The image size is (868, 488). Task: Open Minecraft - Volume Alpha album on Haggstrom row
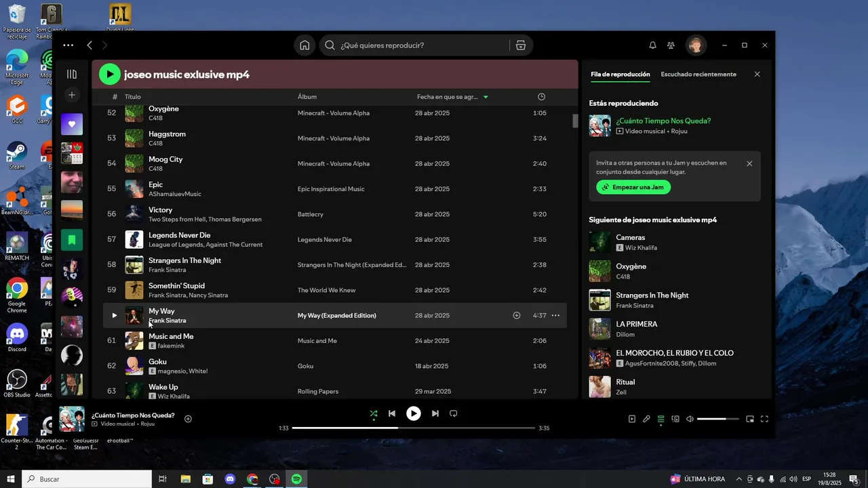coord(334,138)
